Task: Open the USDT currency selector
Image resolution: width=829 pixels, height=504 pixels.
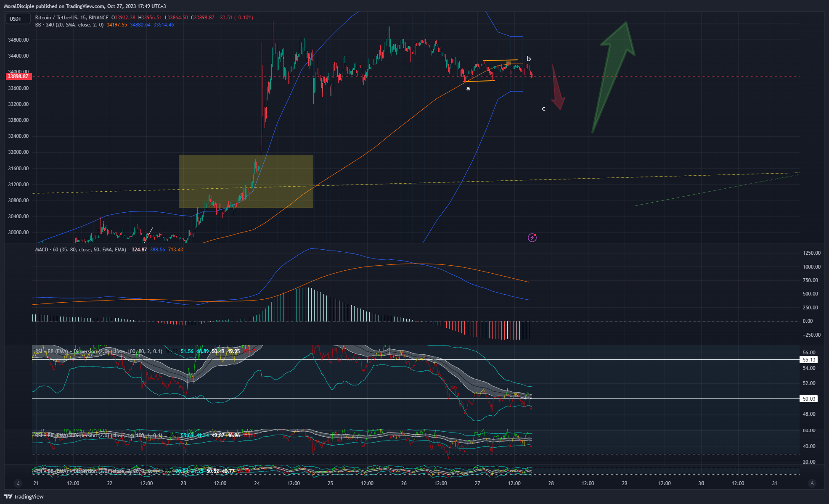Action: tap(18, 18)
